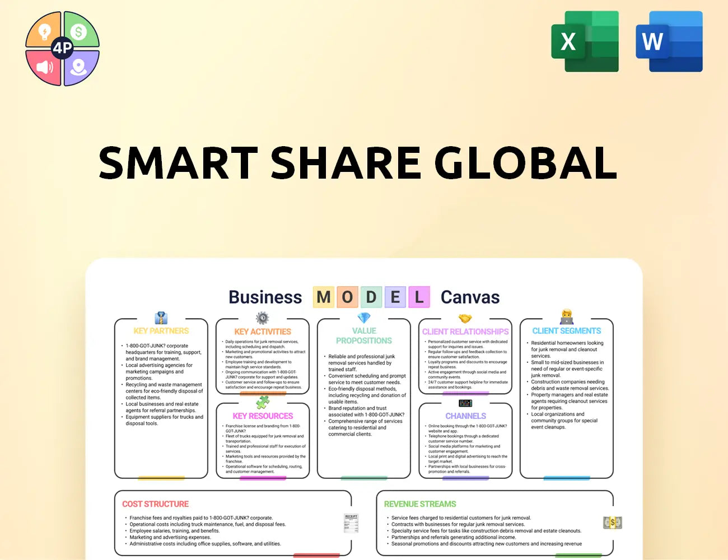Click the yellow M letter tile
This screenshot has width=728, height=560.
coord(324,297)
